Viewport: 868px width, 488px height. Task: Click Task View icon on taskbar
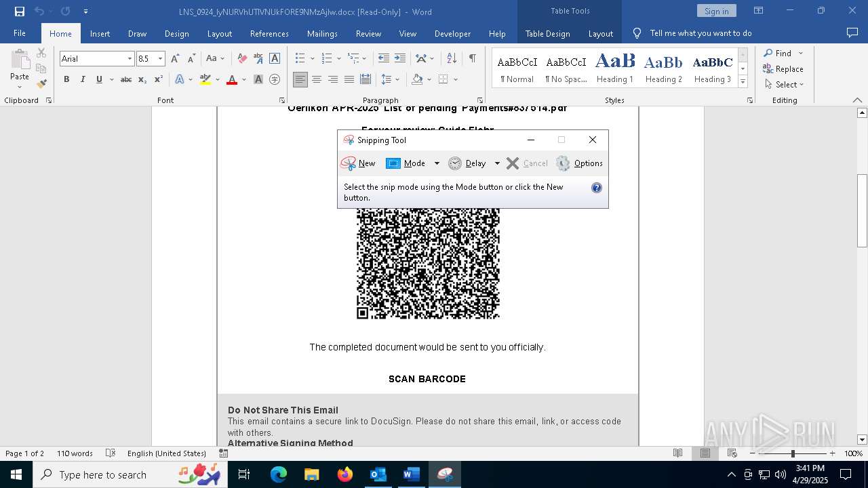(244, 474)
